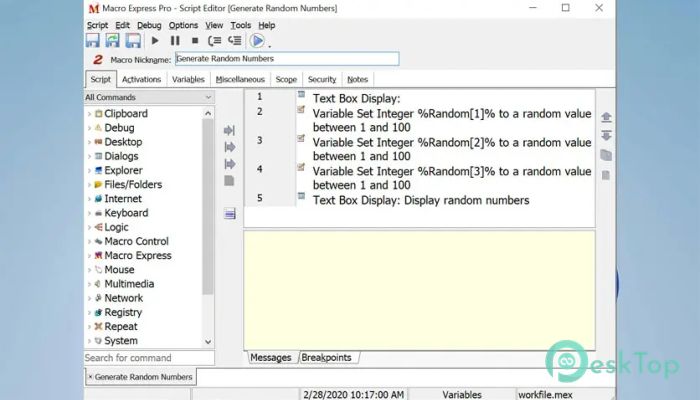Open the Help menu
Image resolution: width=700 pixels, height=400 pixels.
point(267,25)
